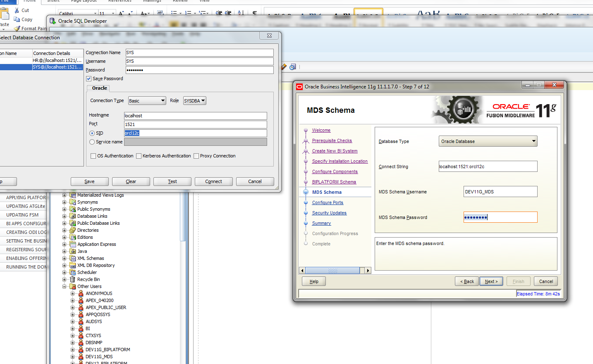593x364 pixels.
Task: Click the Save button in connection dialog
Action: 90,181
